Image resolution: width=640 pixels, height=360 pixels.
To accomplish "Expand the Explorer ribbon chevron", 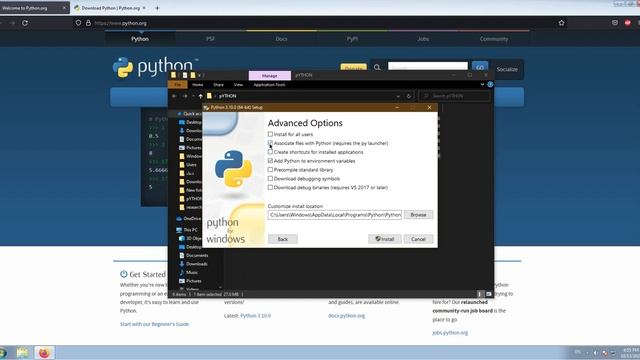I will pos(482,84).
